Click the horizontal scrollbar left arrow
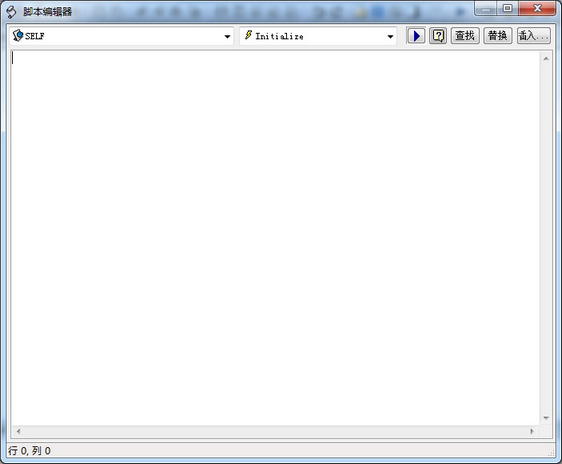 pyautogui.click(x=18, y=431)
